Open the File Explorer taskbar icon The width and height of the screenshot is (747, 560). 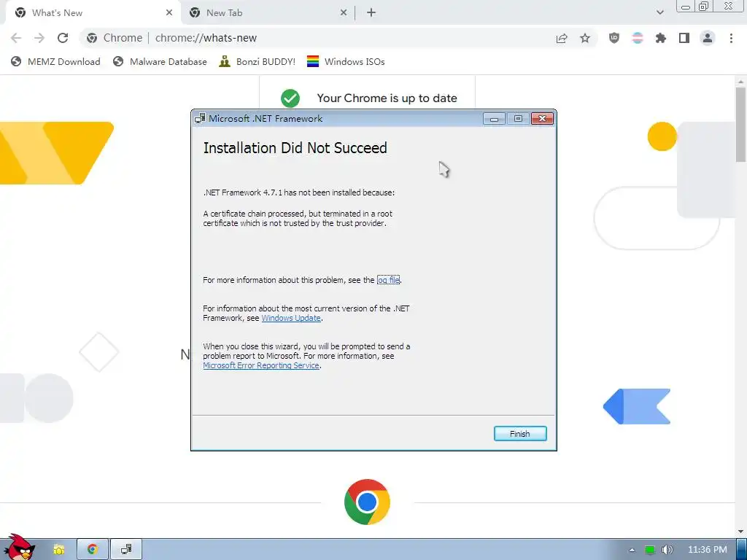coord(58,550)
